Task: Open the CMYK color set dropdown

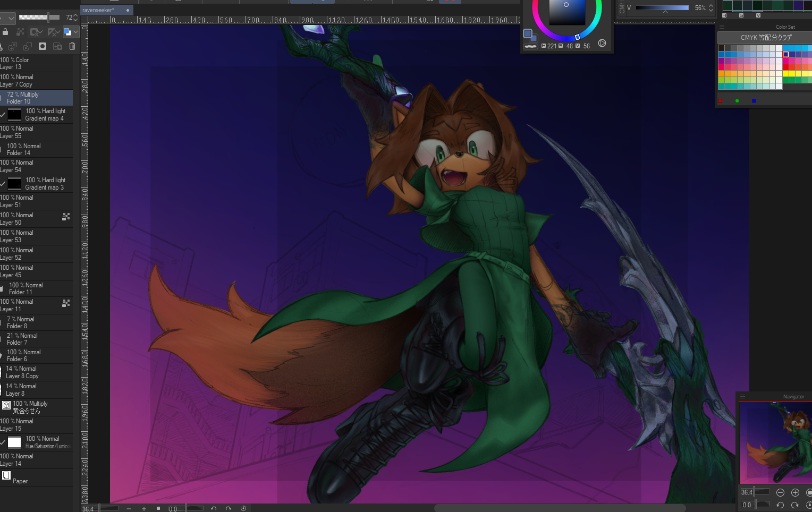Action: [765, 38]
